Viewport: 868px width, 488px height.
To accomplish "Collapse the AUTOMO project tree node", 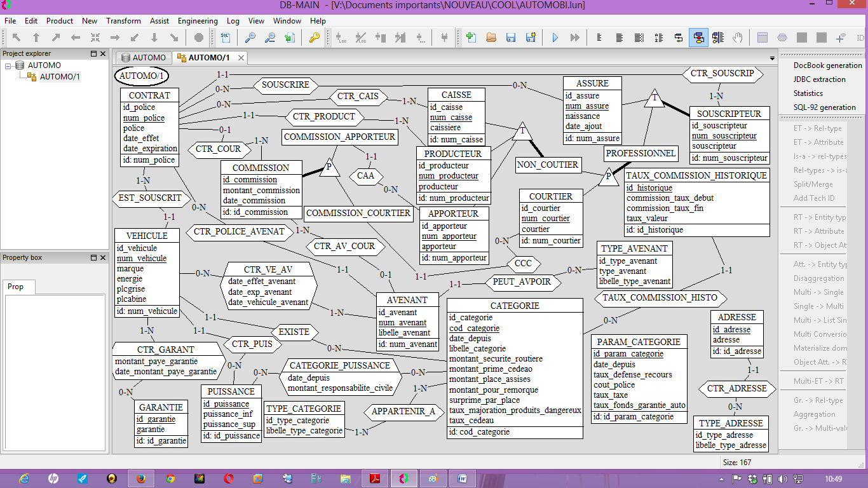I will (8, 65).
